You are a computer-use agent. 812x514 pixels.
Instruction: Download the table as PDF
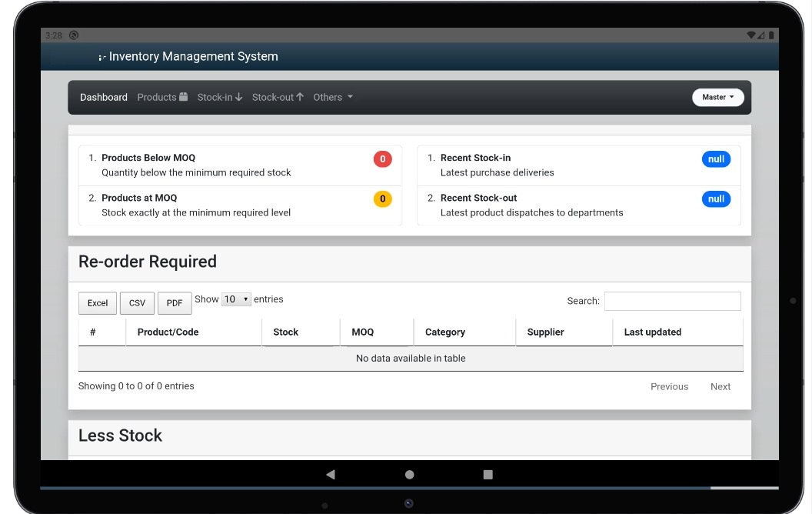[175, 302]
